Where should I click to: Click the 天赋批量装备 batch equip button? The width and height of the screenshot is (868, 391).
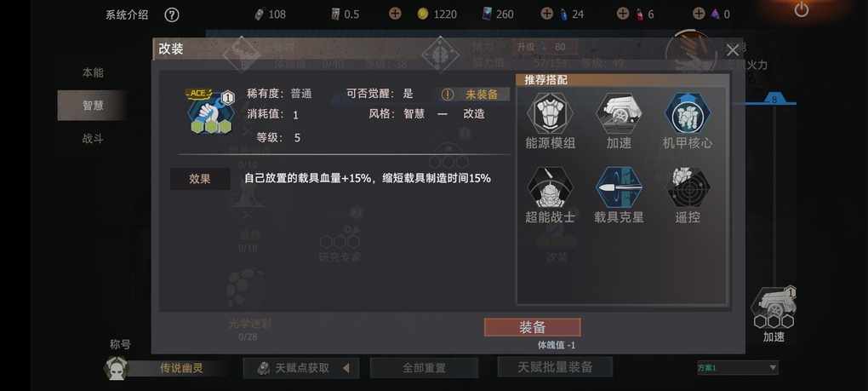[x=555, y=367]
